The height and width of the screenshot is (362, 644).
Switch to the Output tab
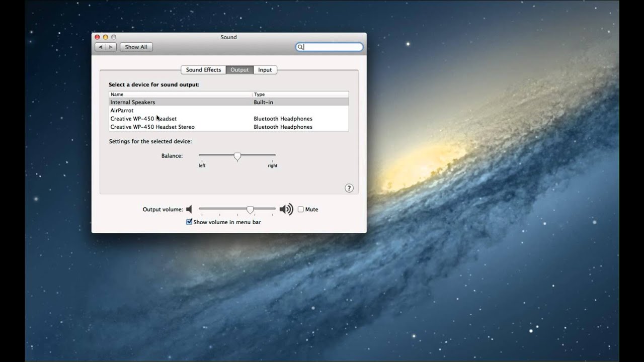(239, 70)
